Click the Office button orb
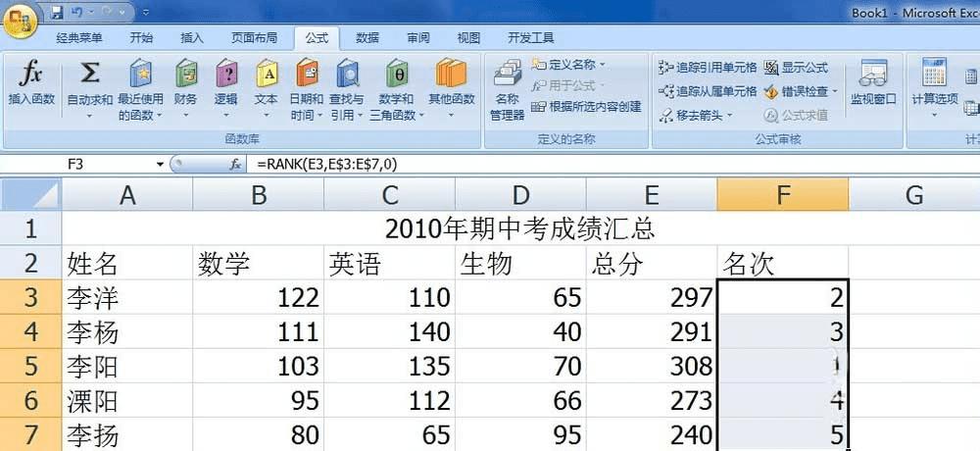980x451 pixels. pyautogui.click(x=21, y=22)
